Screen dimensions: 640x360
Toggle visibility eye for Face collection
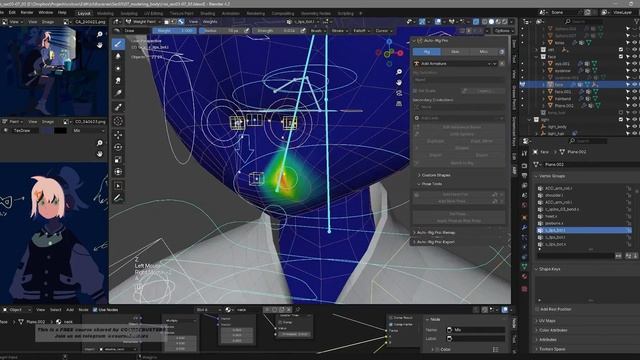[x=635, y=56]
